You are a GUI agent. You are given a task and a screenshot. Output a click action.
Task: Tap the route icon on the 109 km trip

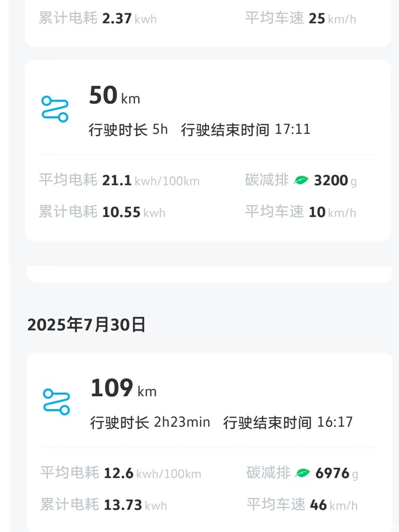click(x=56, y=402)
